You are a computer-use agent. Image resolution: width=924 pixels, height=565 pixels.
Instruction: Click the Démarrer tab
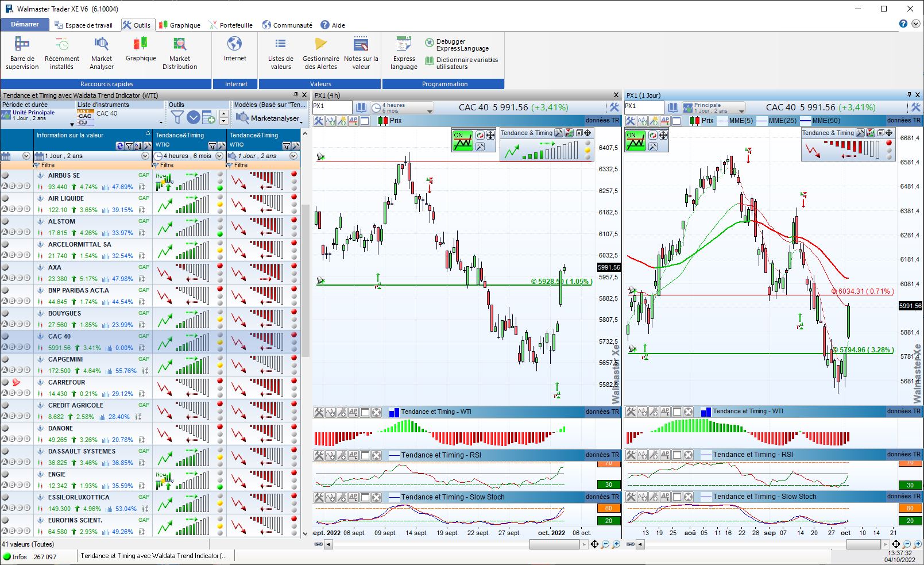[25, 24]
